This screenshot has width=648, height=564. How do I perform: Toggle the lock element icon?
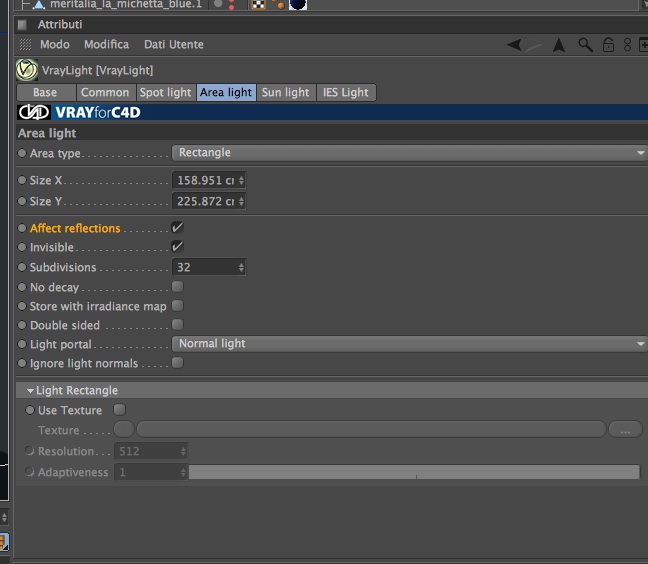pos(608,45)
